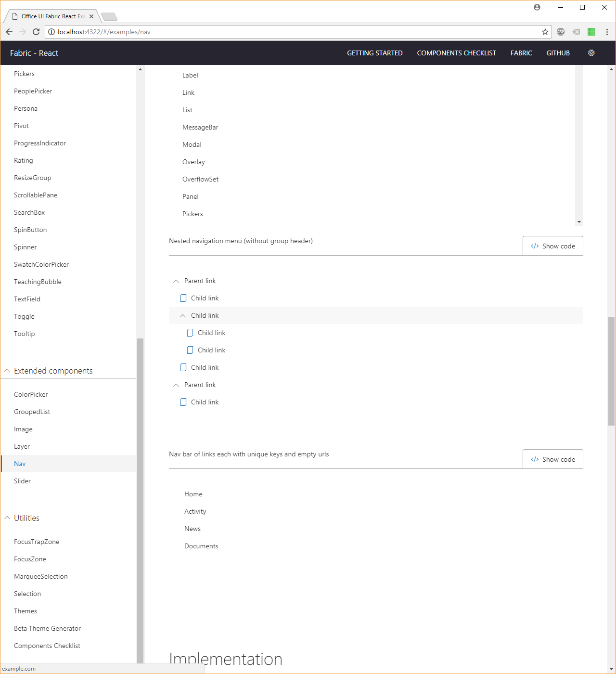Click the page icon beside the first Child link

point(183,298)
